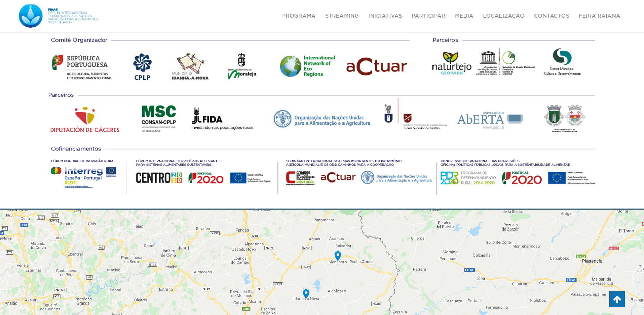Click the Coria label on the map

(480, 278)
